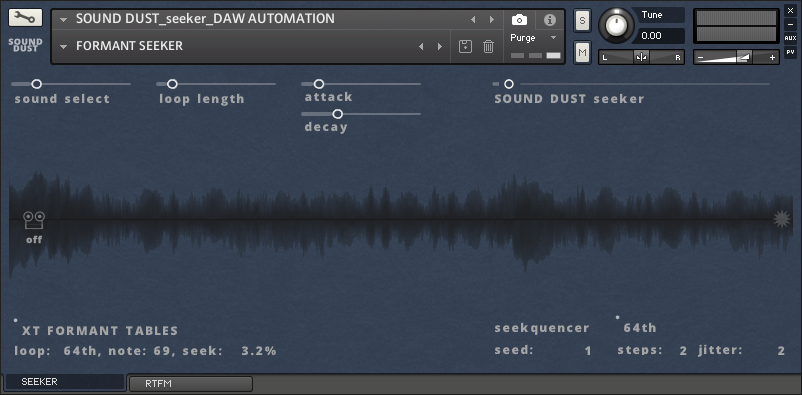Click the seekquencer label
The height and width of the screenshot is (395, 802).
point(542,328)
